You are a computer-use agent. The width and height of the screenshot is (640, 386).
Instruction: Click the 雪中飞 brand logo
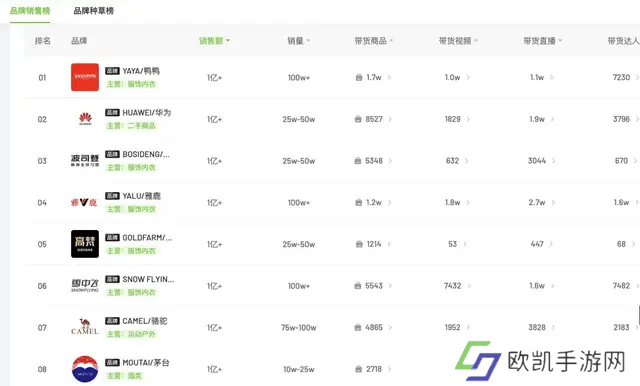pyautogui.click(x=85, y=285)
